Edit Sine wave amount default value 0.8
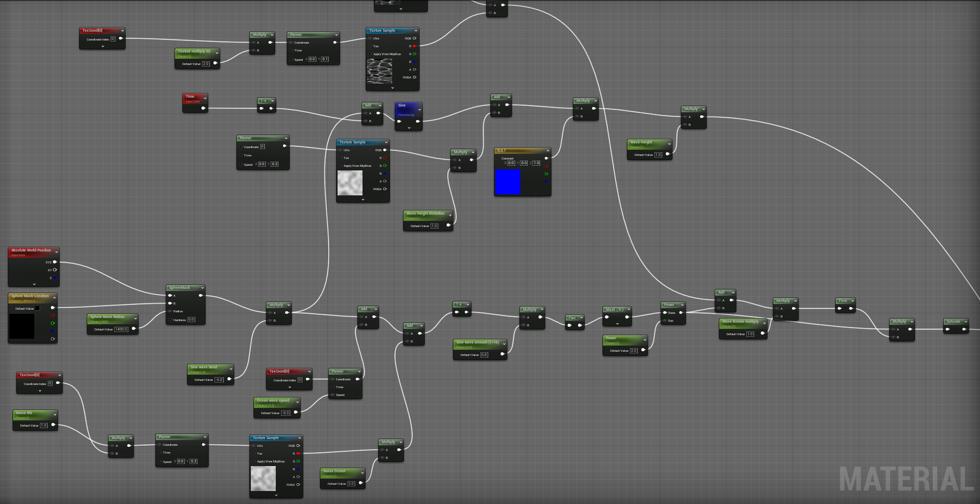 484,354
